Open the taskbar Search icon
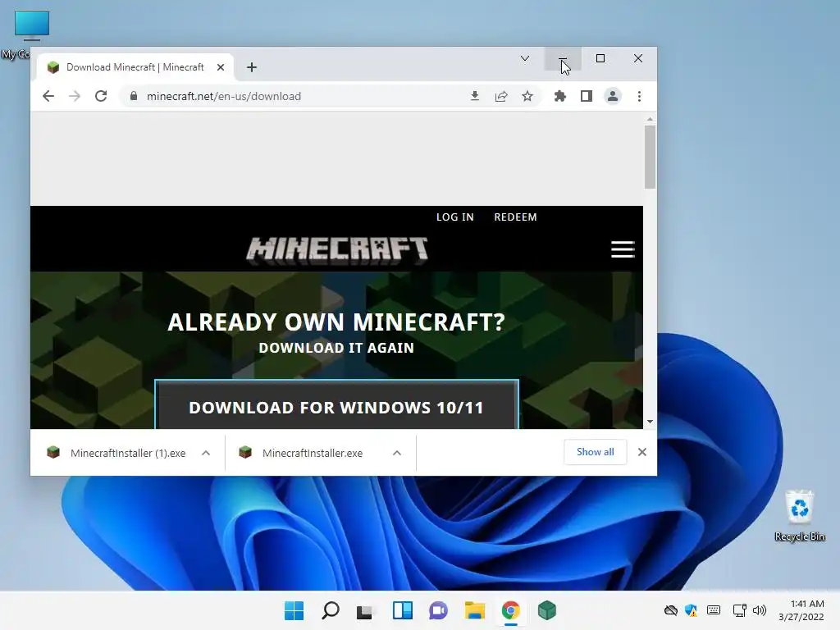Image resolution: width=840 pixels, height=630 pixels. [x=330, y=610]
